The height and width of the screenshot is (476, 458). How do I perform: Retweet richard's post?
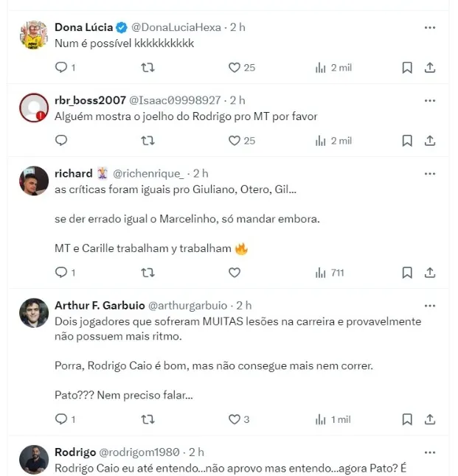(x=148, y=272)
